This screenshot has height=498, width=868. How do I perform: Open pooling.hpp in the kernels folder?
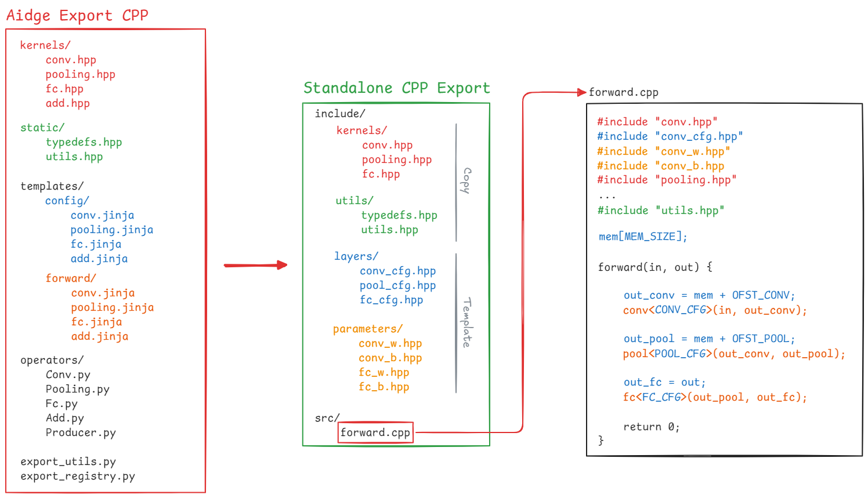[79, 74]
